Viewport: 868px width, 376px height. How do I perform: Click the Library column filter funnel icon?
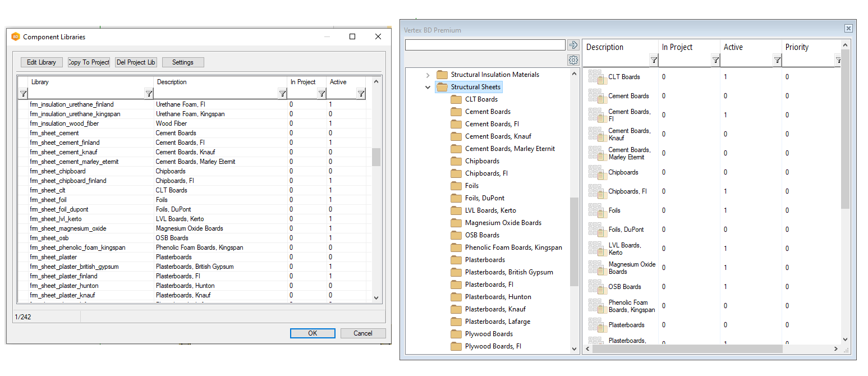(149, 94)
